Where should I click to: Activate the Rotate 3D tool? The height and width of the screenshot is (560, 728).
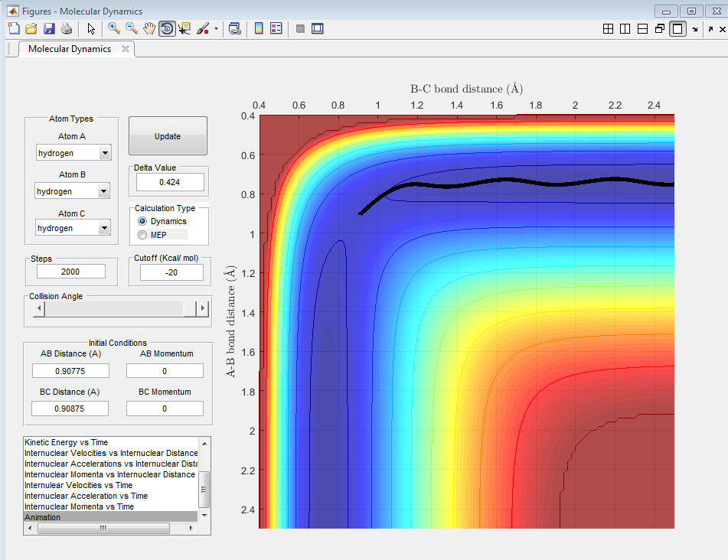(167, 29)
